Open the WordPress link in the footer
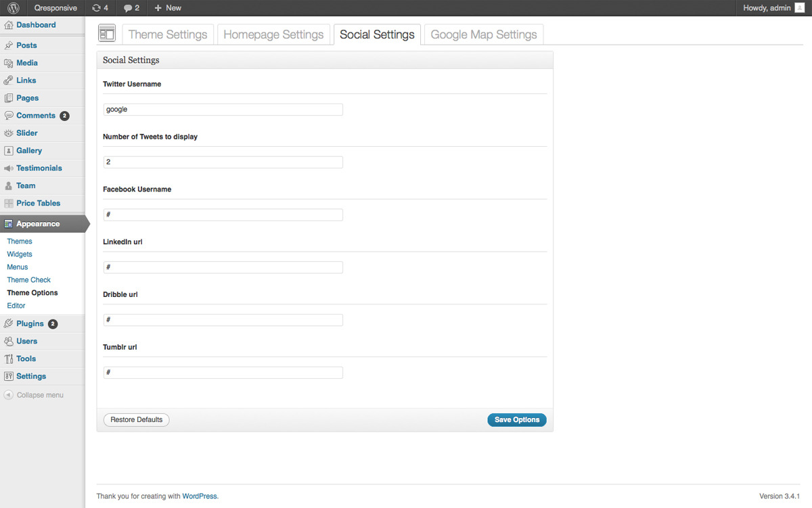The width and height of the screenshot is (812, 508). point(200,497)
